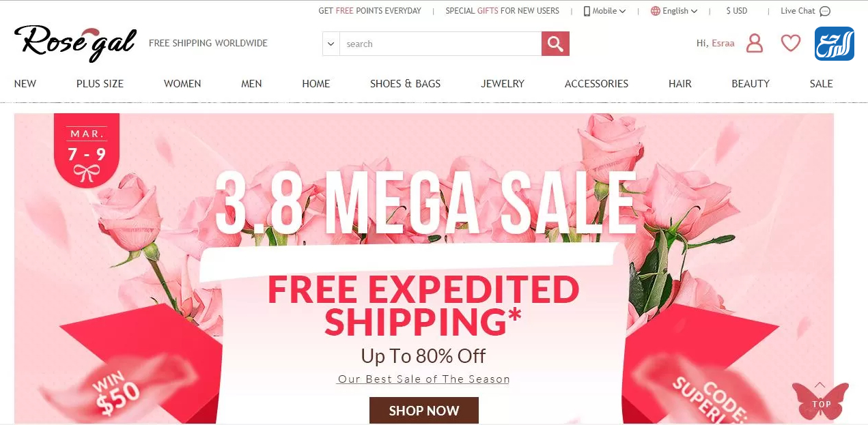This screenshot has width=868, height=425.
Task: Go to the JEWELRY category
Action: [503, 84]
